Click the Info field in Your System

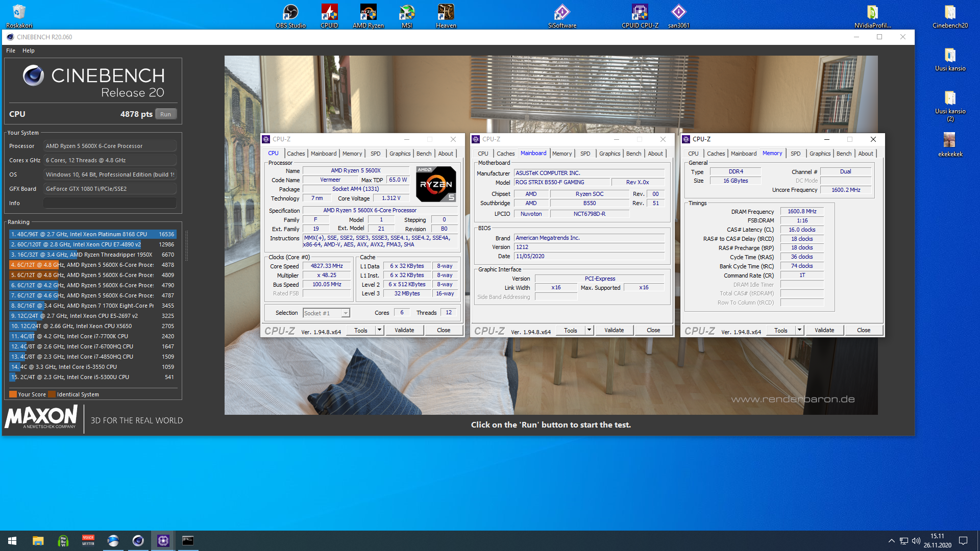pyautogui.click(x=110, y=203)
